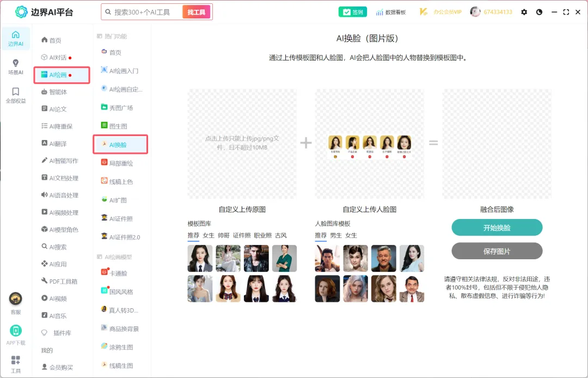Toggle the dark mode theme icon
The height and width of the screenshot is (378, 588).
(x=539, y=12)
